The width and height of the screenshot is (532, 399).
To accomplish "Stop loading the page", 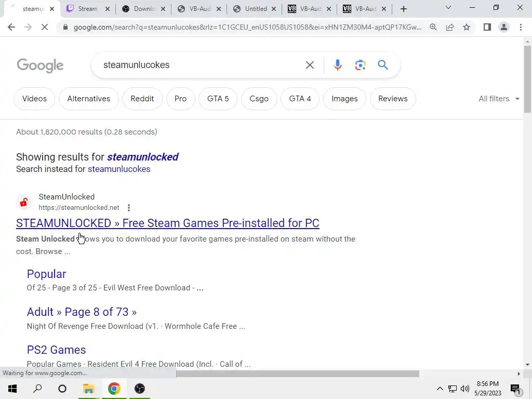I will (x=45, y=27).
